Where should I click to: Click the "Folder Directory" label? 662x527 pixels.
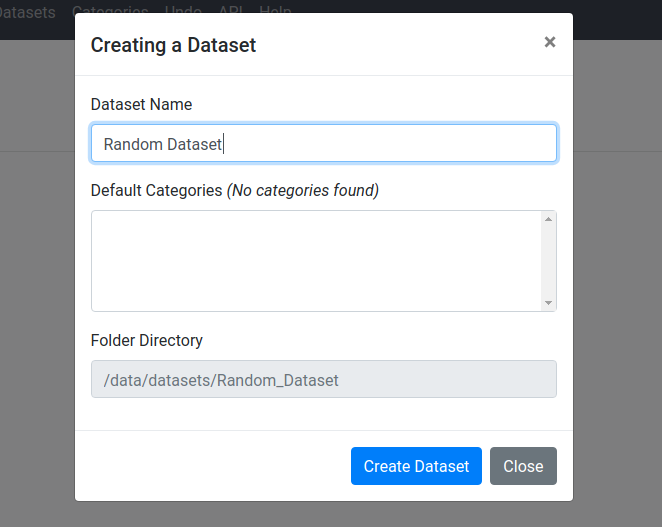(x=146, y=340)
